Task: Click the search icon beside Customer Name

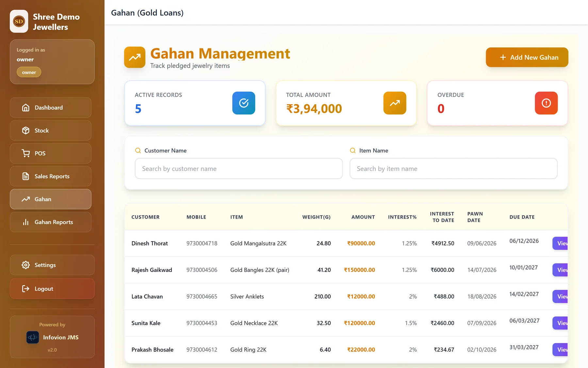Action: click(x=138, y=150)
